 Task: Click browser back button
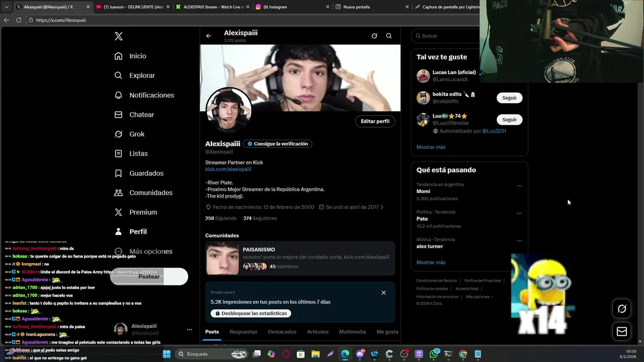tap(7, 20)
